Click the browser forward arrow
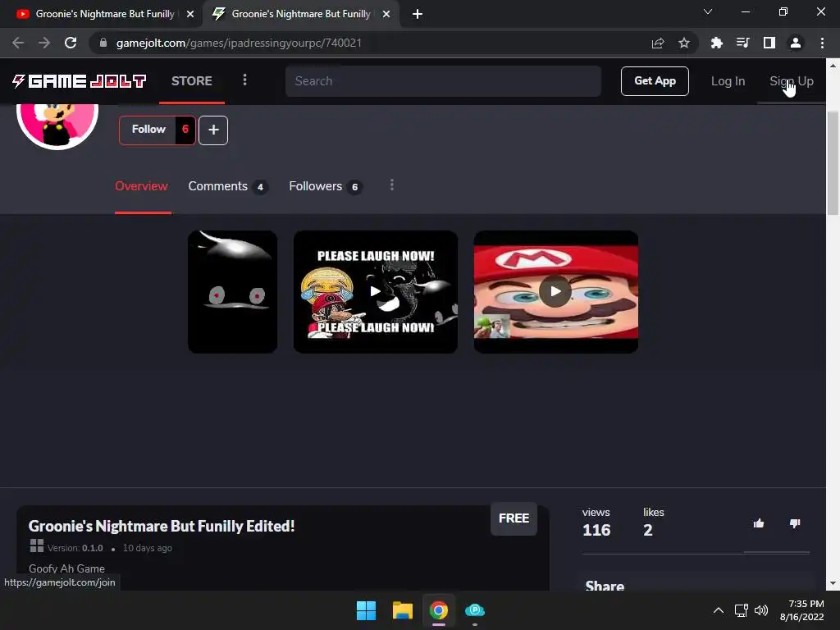 44,43
